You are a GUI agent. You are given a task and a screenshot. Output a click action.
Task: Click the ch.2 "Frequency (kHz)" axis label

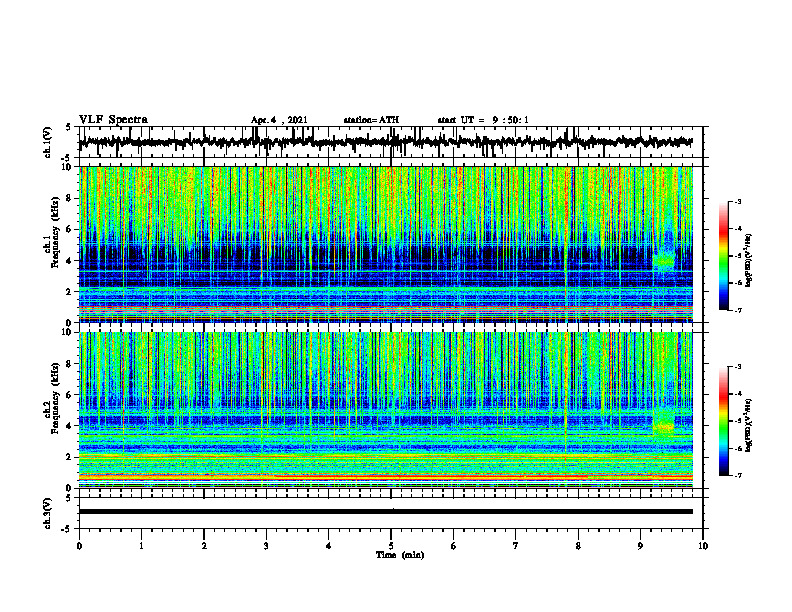(55, 398)
